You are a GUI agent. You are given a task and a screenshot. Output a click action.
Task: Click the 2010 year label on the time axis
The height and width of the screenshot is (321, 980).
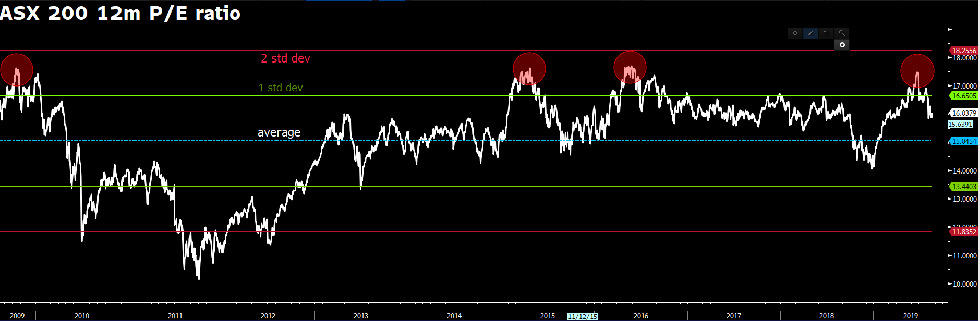pos(82,316)
